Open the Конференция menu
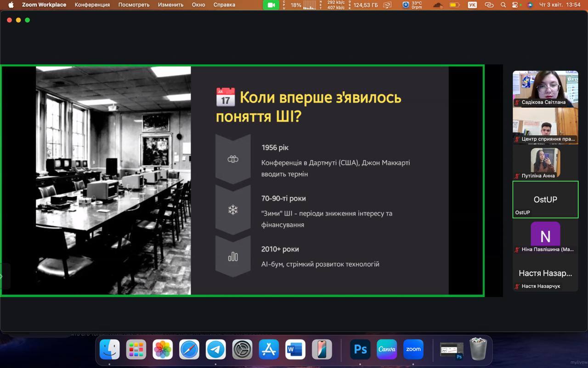The height and width of the screenshot is (368, 588). (92, 5)
